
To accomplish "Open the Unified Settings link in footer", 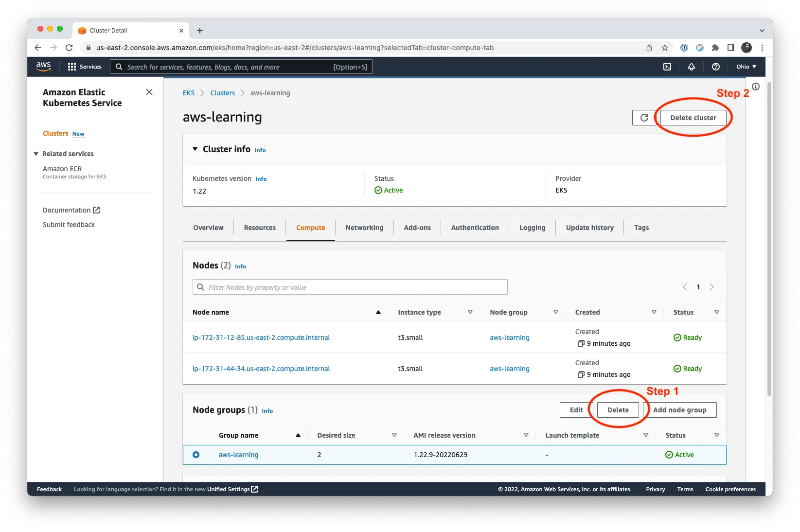I will (232, 489).
